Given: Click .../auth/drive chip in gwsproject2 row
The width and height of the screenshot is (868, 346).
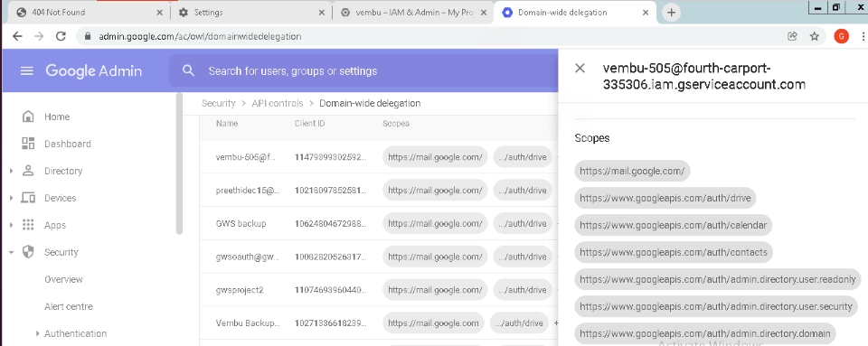Looking at the screenshot, I should (x=523, y=290).
